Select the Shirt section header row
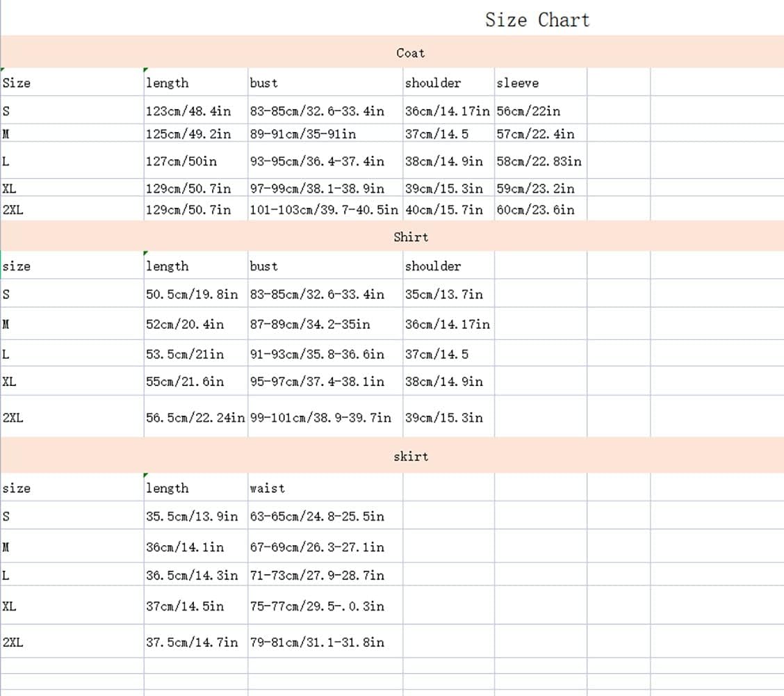Image resolution: width=784 pixels, height=696 pixels. click(410, 237)
